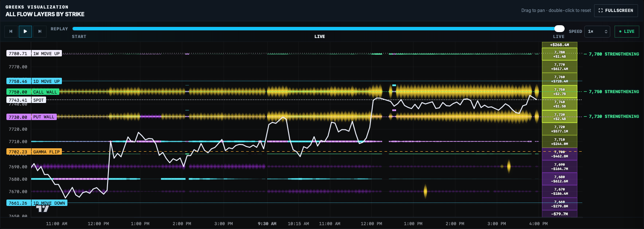This screenshot has height=229, width=644.
Task: Click the +$268.4M top strike cell
Action: [559, 45]
